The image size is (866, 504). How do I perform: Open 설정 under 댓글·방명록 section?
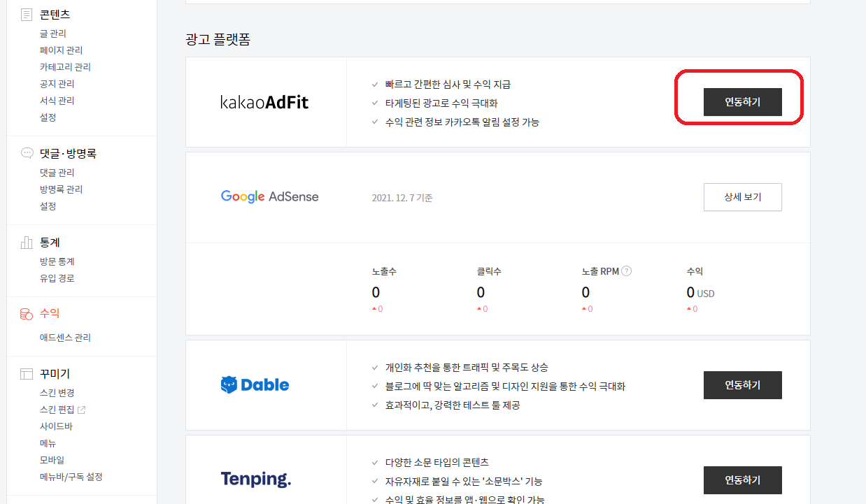click(48, 206)
